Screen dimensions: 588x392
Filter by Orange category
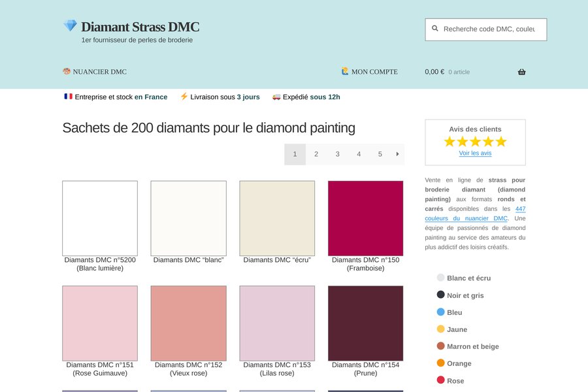click(459, 363)
